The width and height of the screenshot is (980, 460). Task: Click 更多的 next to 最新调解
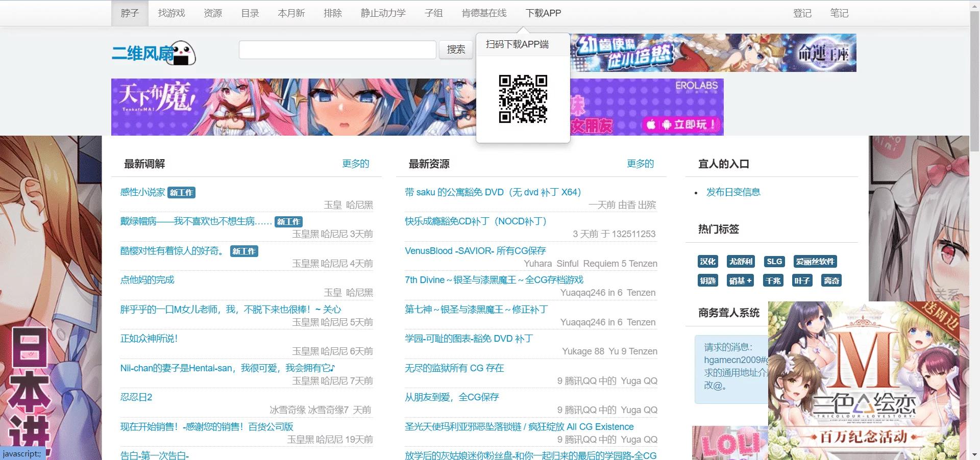click(x=356, y=164)
